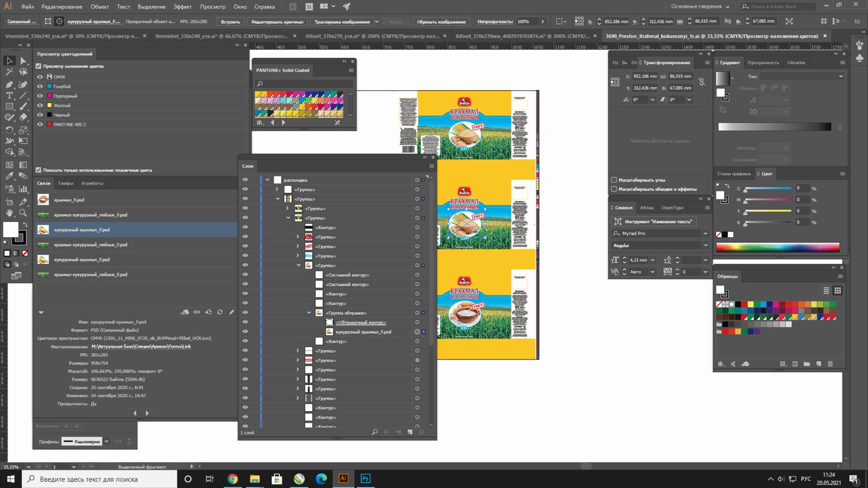Select the Rotate tool
Image resolution: width=868 pixels, height=488 pixels.
(x=9, y=130)
